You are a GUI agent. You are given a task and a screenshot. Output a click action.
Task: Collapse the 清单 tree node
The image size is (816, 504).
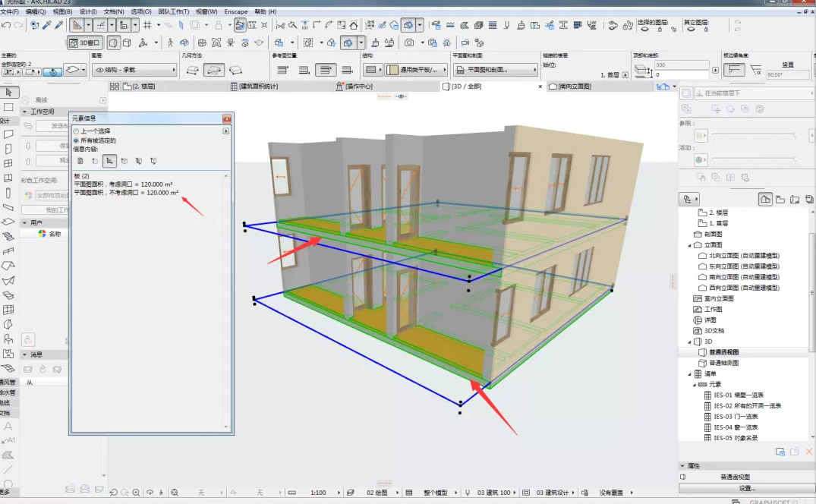point(690,374)
